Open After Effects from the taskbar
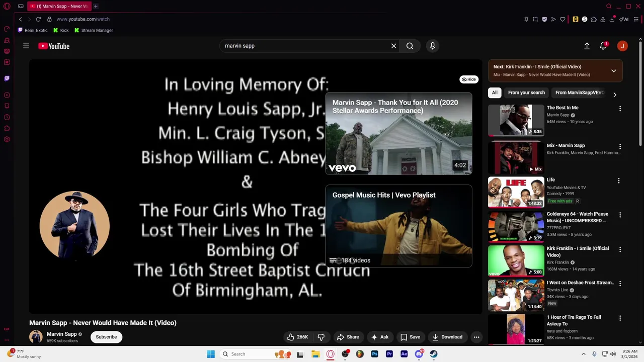Viewport: 644px width, 362px height. 404,354
